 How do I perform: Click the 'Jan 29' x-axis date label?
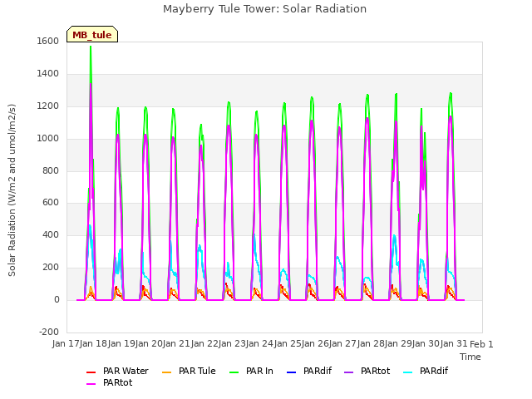click(398, 343)
